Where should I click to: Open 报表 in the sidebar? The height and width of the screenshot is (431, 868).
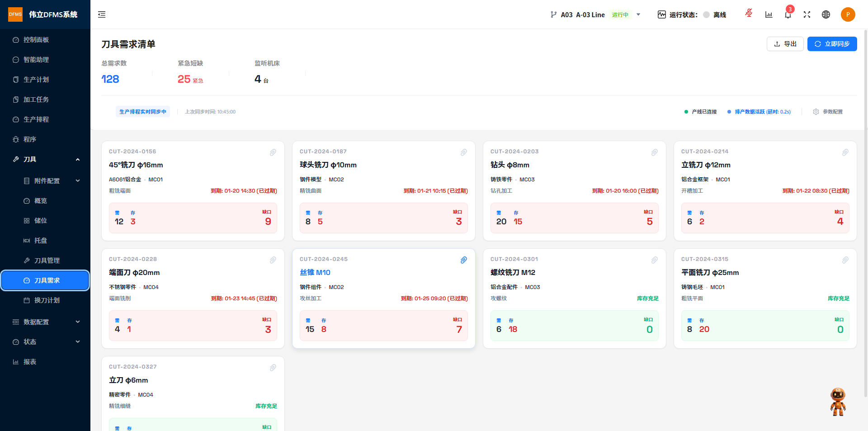pos(45,362)
